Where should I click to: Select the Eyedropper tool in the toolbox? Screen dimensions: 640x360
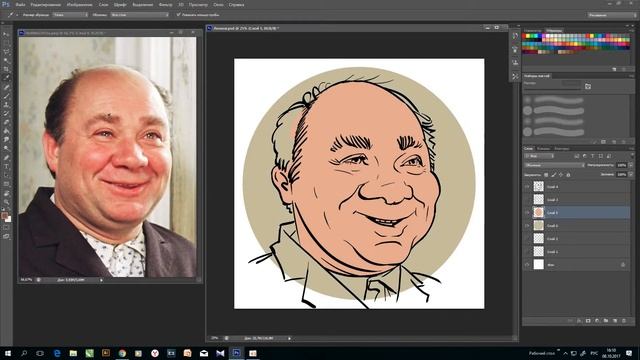6,78
